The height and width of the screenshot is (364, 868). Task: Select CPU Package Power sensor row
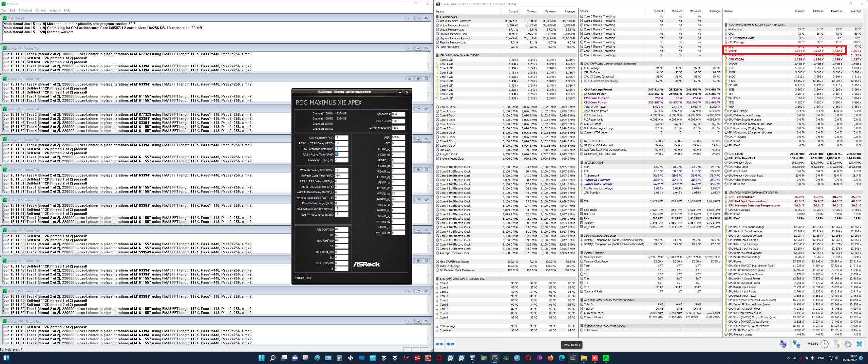[x=650, y=90]
